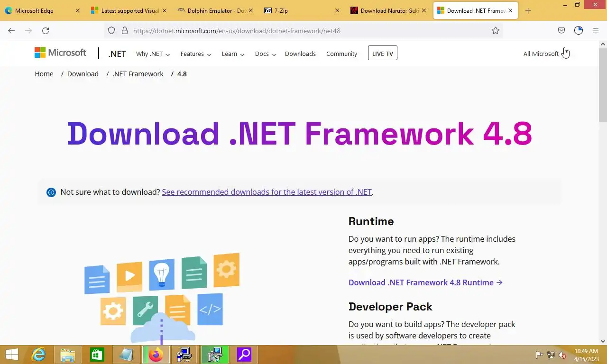This screenshot has height=364, width=607.
Task: Click the taskbar clock showing 10:49 AM
Action: (586, 355)
